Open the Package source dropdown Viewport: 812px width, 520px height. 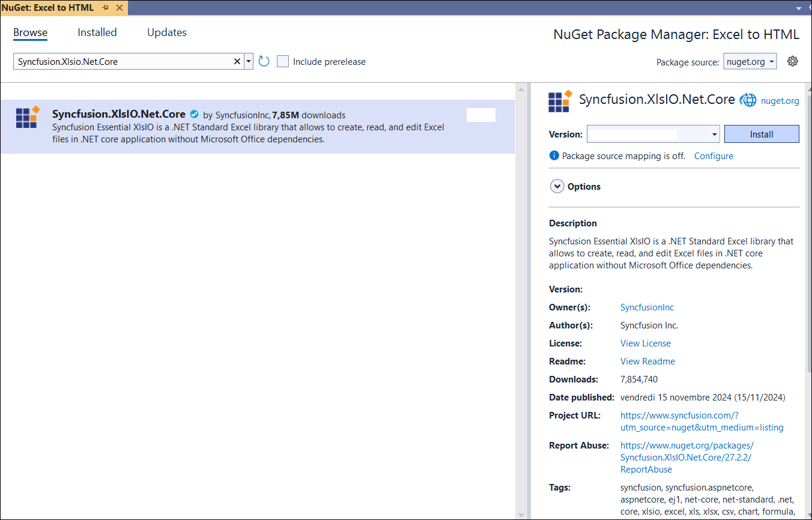[750, 61]
